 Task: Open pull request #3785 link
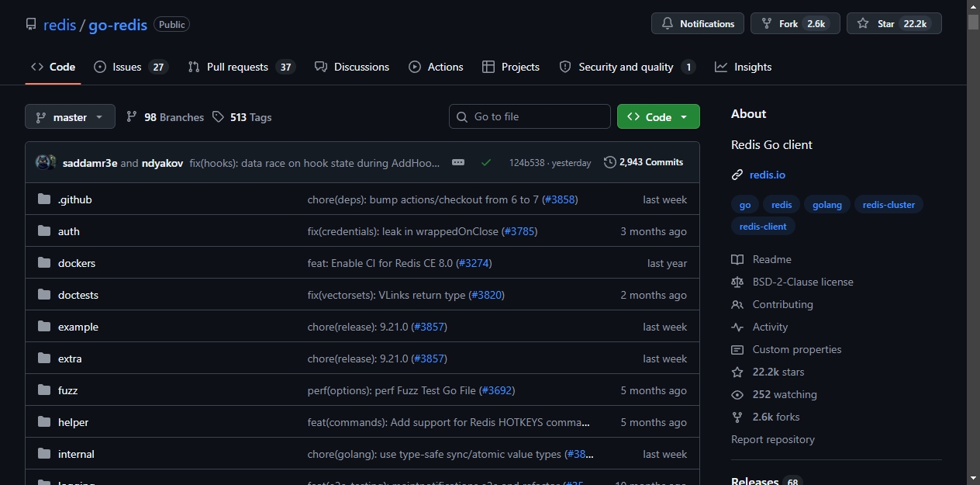point(519,231)
